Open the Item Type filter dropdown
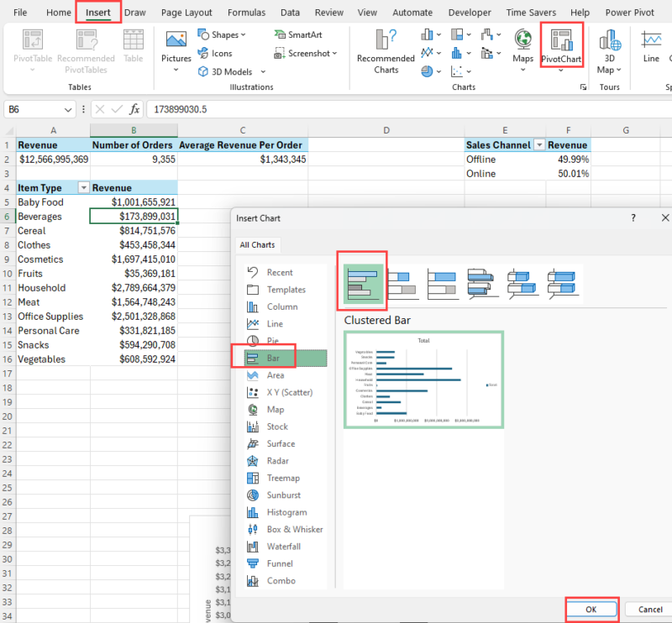The image size is (672, 623). point(84,187)
